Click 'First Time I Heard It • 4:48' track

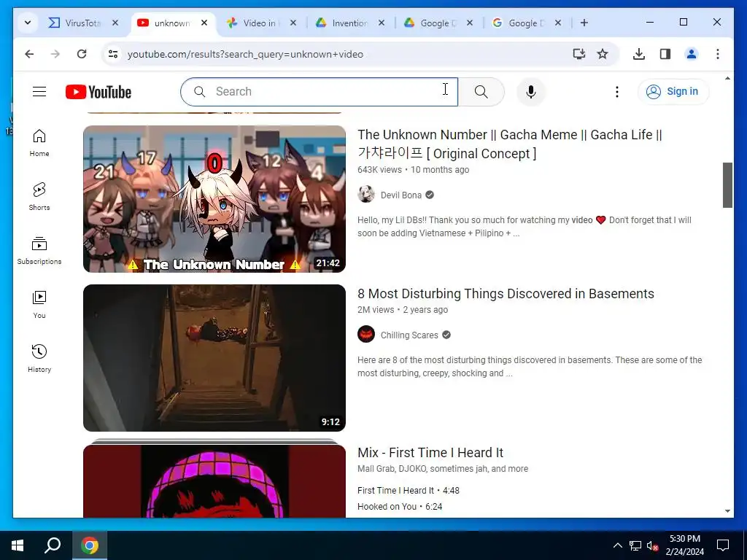[x=409, y=491]
